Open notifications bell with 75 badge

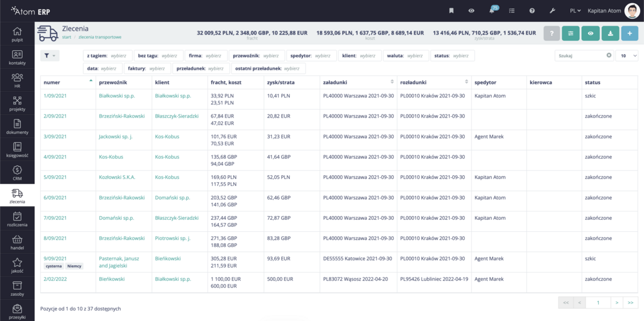tap(492, 10)
